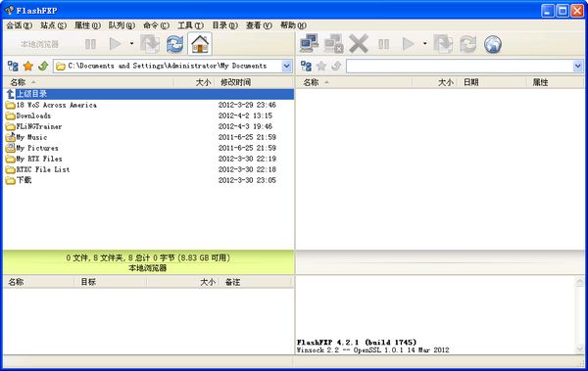The width and height of the screenshot is (588, 371).
Task: Click the local favorites star icon
Action: pyautogui.click(x=28, y=67)
